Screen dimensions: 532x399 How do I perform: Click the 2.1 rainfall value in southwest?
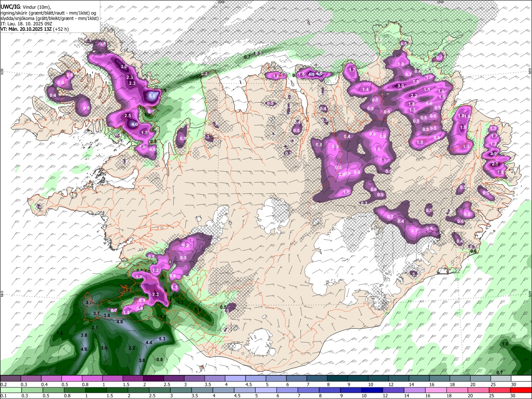coord(94,328)
